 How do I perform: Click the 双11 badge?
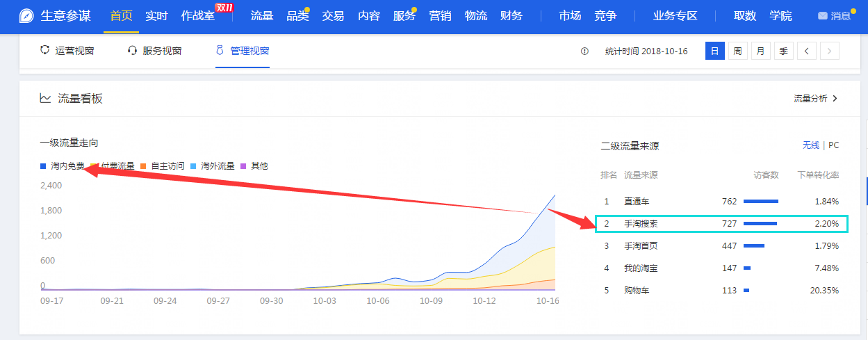tap(224, 8)
